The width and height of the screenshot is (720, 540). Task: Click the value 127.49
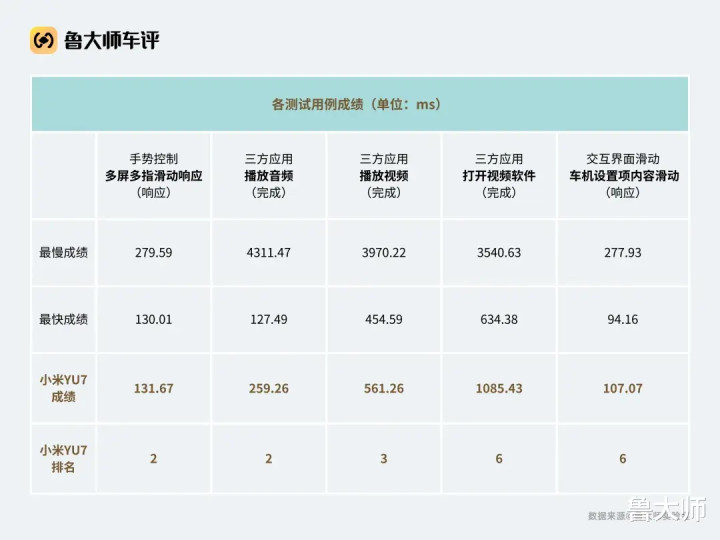(269, 319)
